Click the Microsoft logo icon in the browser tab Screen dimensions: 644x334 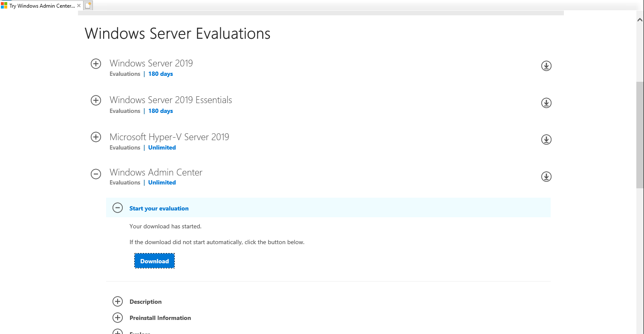coord(4,6)
